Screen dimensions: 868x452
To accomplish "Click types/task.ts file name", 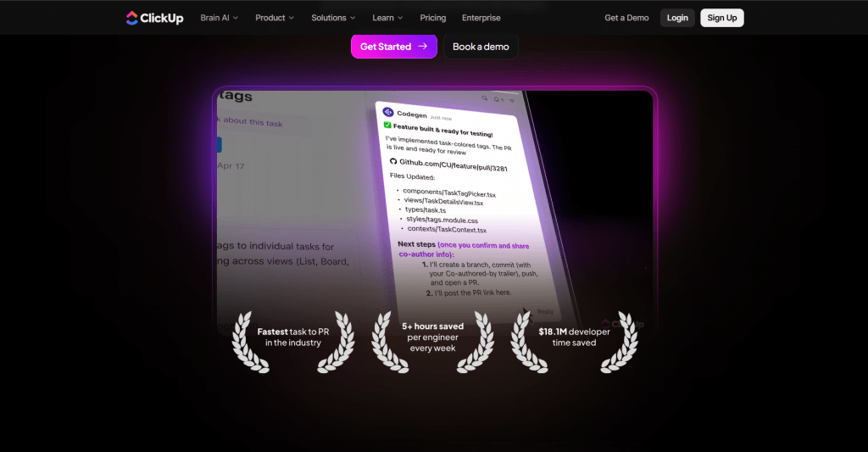I will [x=426, y=210].
